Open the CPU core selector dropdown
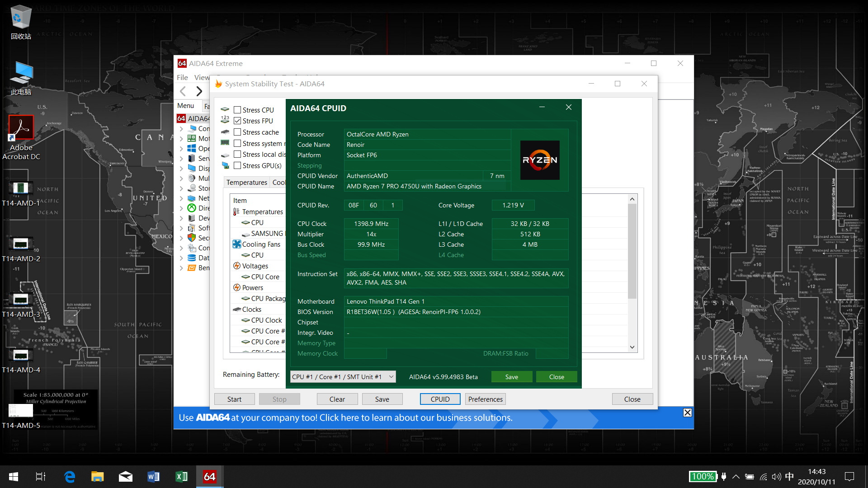Image resolution: width=868 pixels, height=488 pixels. coord(343,377)
